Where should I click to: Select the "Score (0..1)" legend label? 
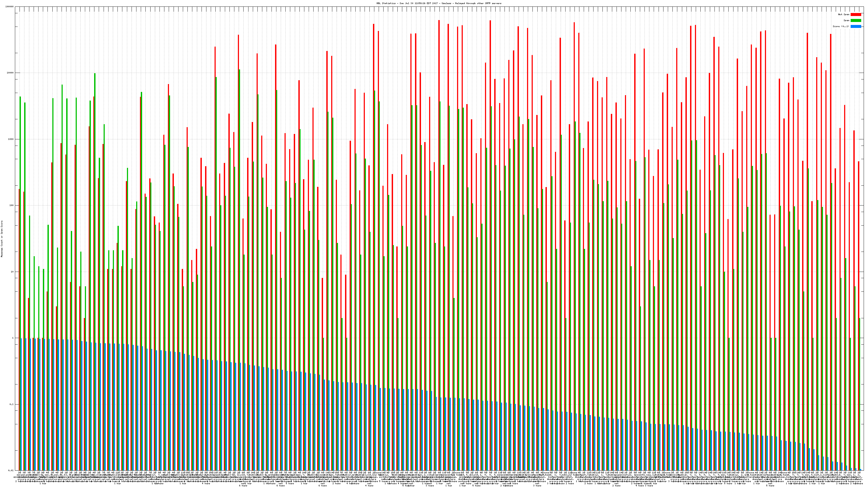tap(841, 26)
